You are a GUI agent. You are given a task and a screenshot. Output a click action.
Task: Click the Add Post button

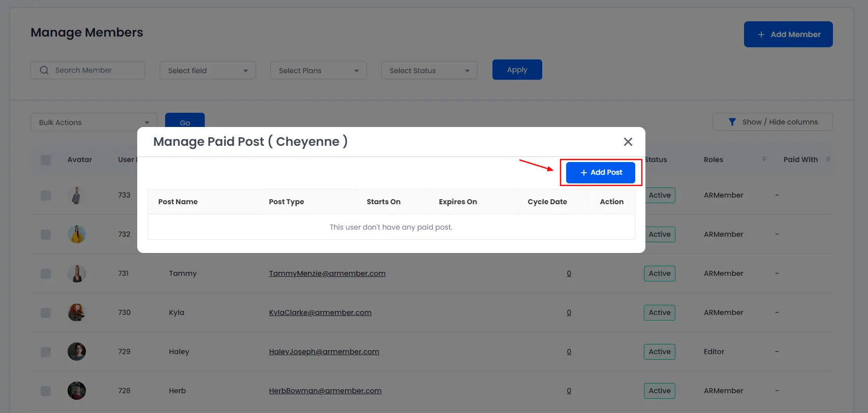(601, 173)
